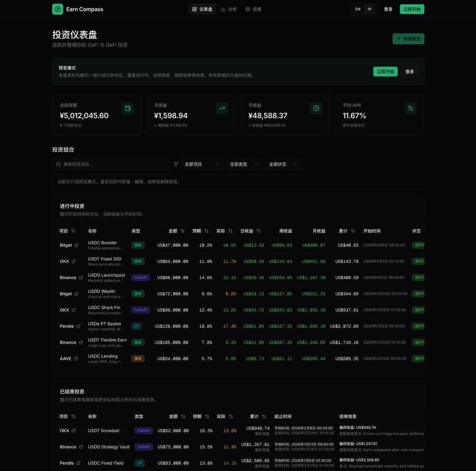
Task: Click the Earn Compass logo icon
Action: [58, 9]
